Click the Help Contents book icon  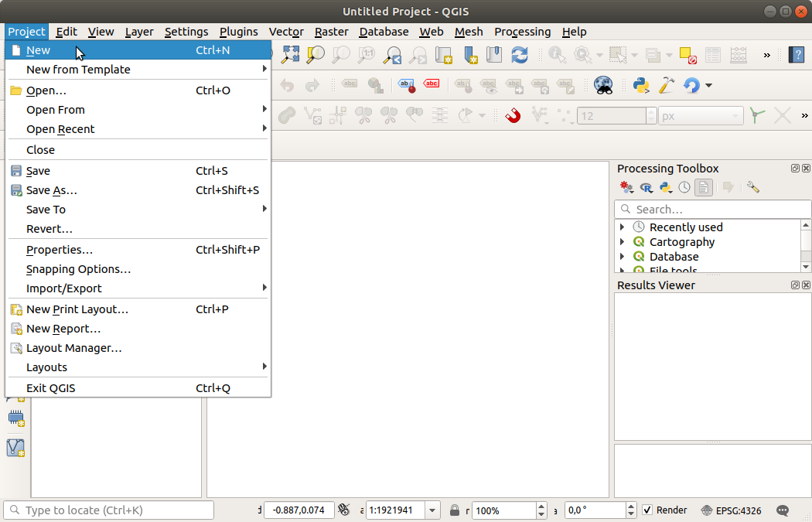[x=797, y=54]
